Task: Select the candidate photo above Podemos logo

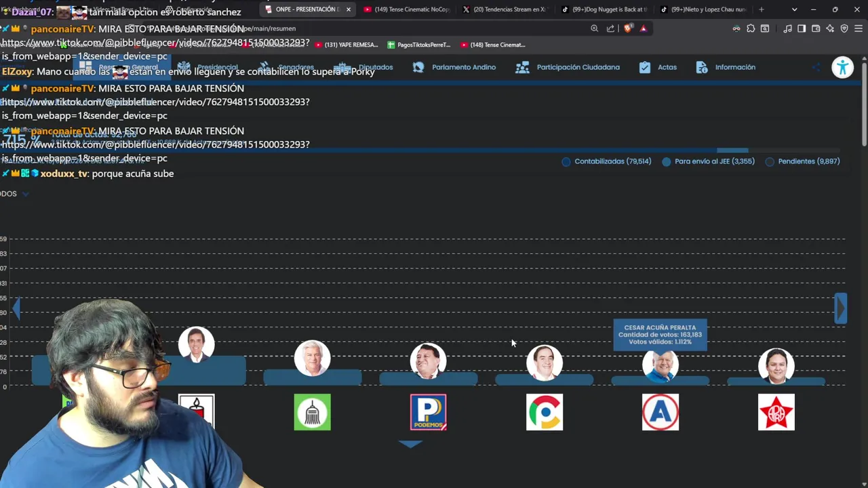Action: tap(429, 362)
